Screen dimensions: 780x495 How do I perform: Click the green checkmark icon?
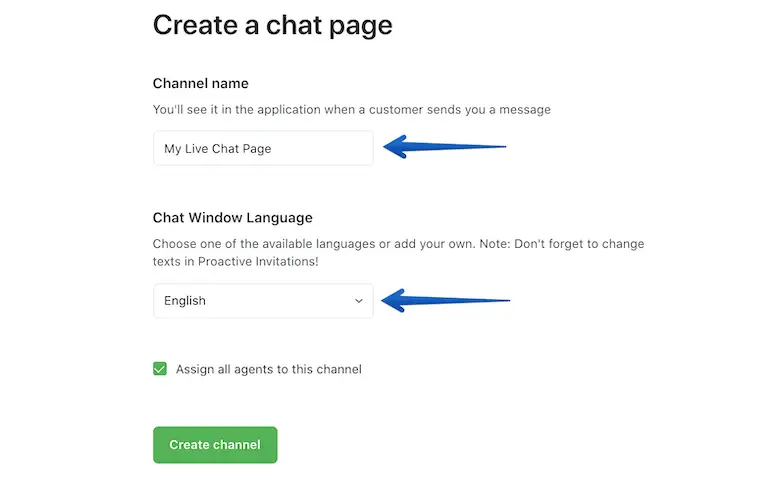click(160, 369)
